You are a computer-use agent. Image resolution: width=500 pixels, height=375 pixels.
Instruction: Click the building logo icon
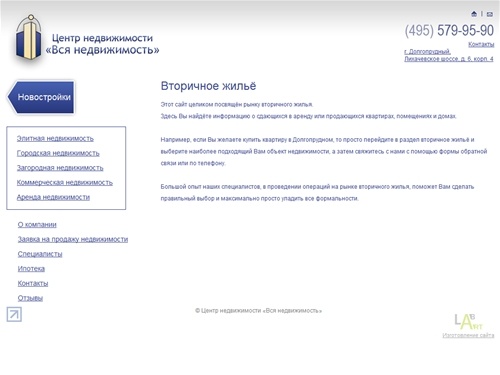point(29,37)
